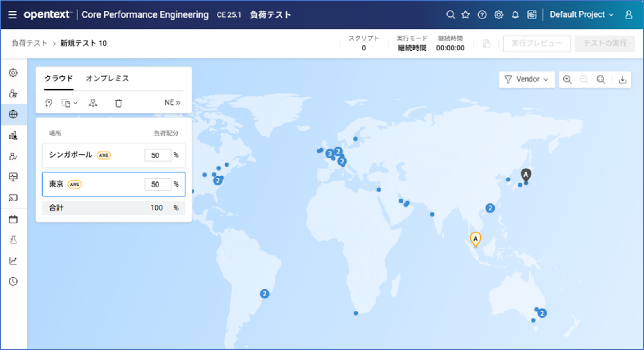Open the scheduler calendar icon in sidebar
This screenshot has width=644, height=350.
point(13,219)
